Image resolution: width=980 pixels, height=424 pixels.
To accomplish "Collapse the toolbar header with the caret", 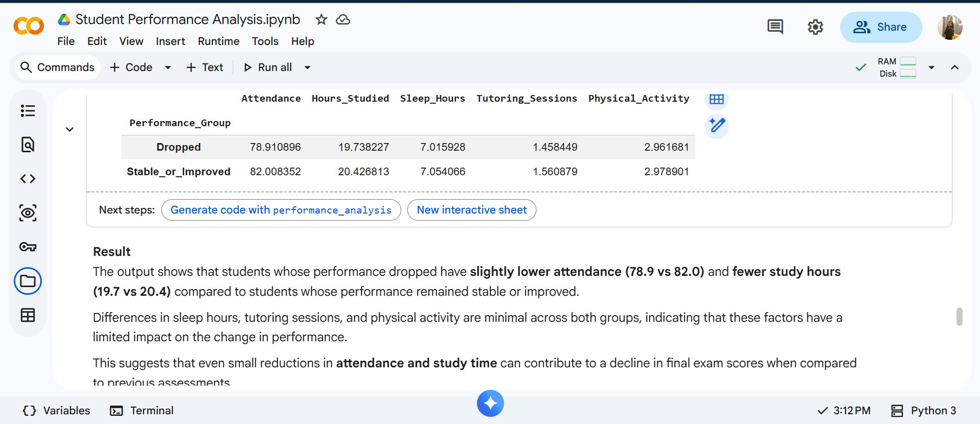I will tap(954, 67).
